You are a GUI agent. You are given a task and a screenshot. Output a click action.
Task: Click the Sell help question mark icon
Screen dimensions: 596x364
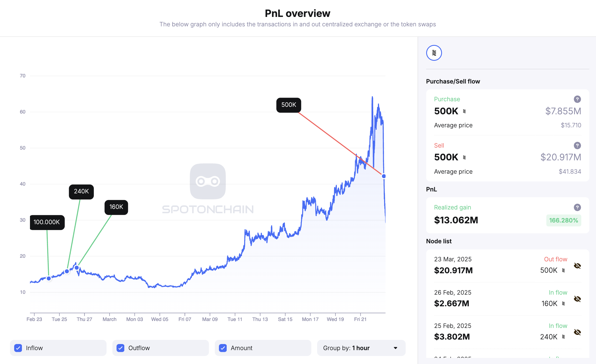click(577, 146)
